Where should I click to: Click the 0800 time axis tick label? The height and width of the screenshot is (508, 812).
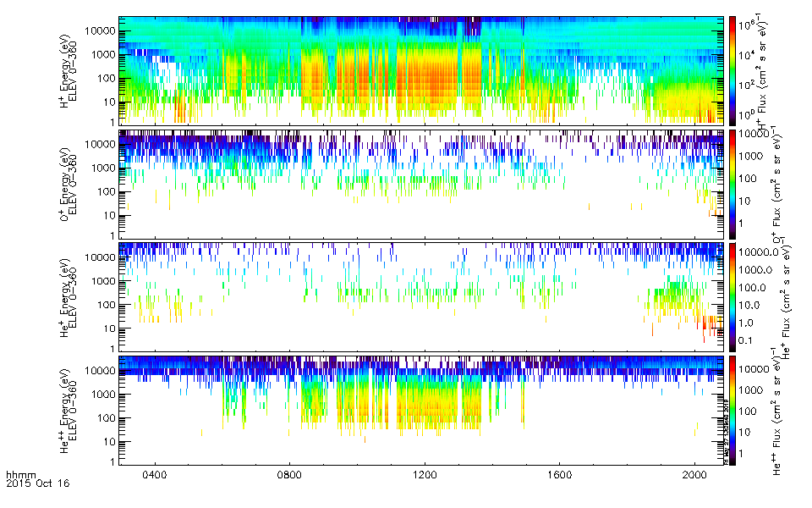point(289,475)
